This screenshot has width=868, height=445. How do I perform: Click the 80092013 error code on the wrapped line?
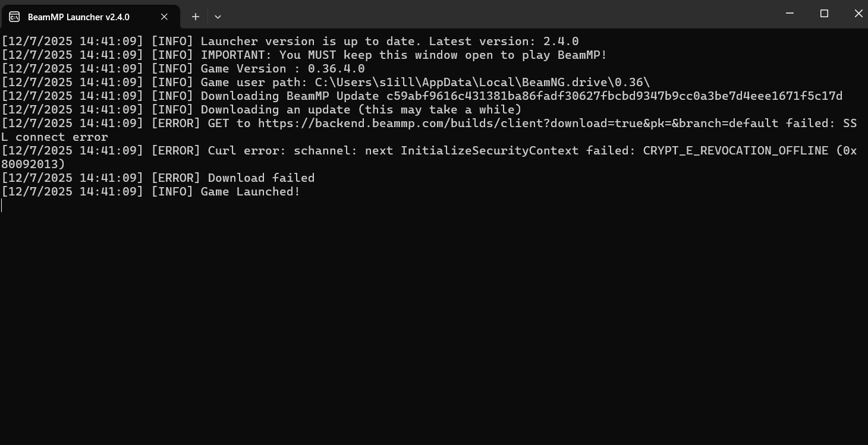pyautogui.click(x=29, y=165)
